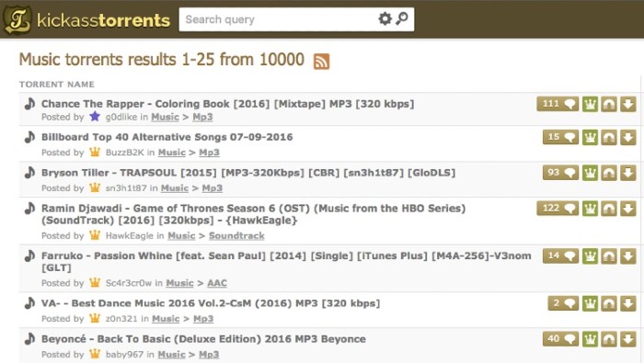
Task: Open 40 comments on Beyoncé Back To Basic
Action: point(560,339)
